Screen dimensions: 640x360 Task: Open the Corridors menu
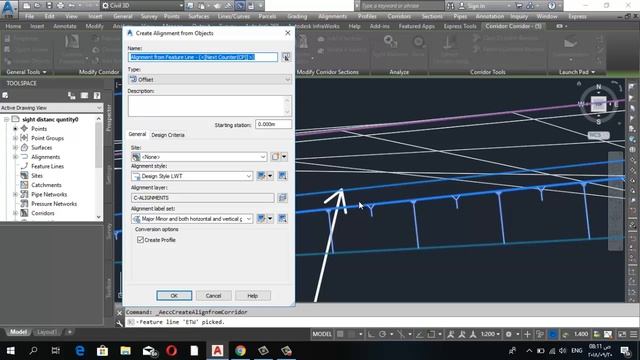[399, 16]
